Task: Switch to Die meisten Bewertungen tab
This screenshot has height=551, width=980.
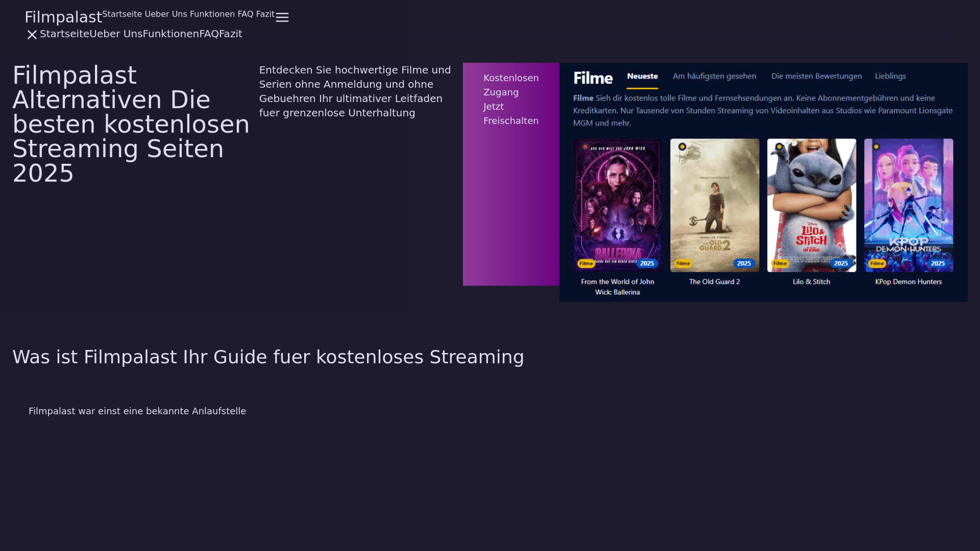Action: pyautogui.click(x=817, y=76)
